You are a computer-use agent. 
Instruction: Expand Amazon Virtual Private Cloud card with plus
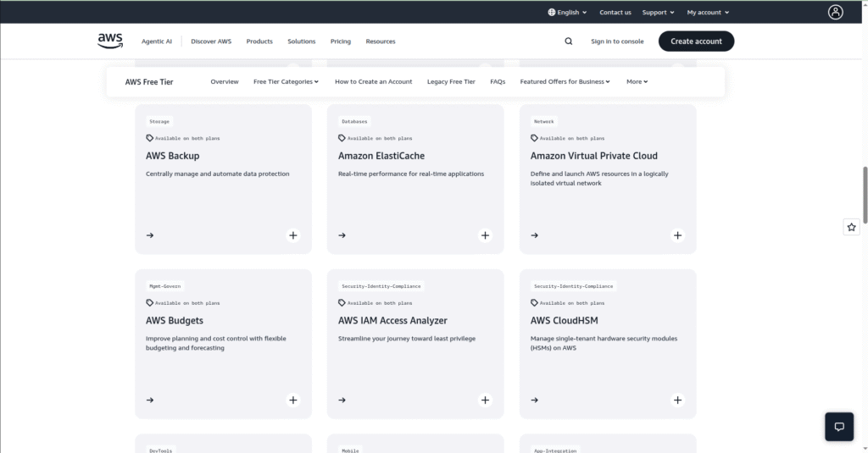tap(677, 235)
